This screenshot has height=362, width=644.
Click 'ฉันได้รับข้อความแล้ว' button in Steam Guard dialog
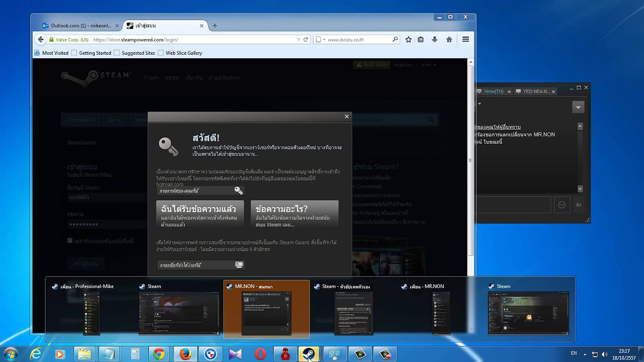pyautogui.click(x=200, y=214)
